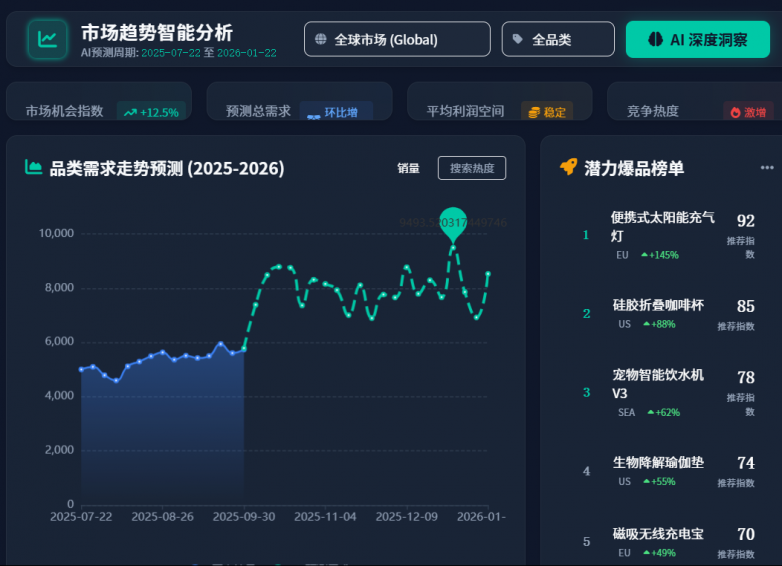
Task: Open the 全球市场 (Global) market dropdown
Action: coord(397,39)
